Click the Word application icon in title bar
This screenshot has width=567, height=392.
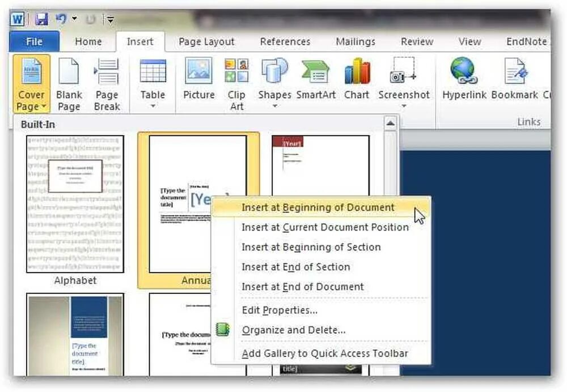[17, 19]
